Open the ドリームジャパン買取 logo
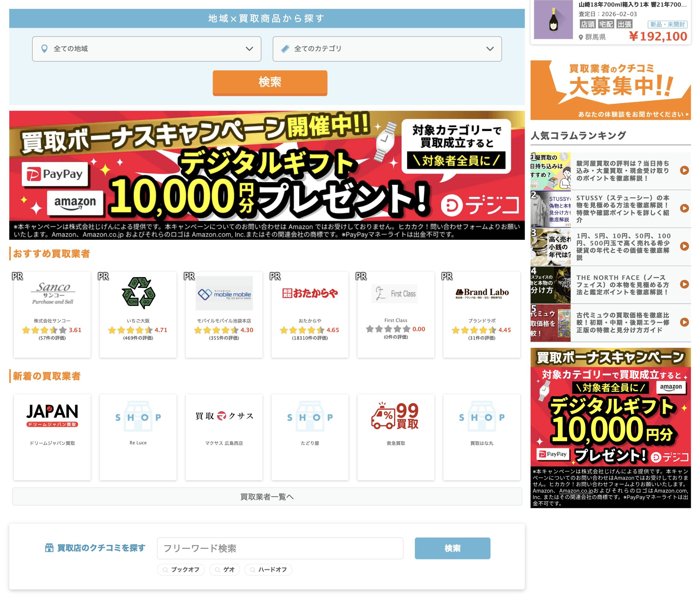The width and height of the screenshot is (700, 599). pyautogui.click(x=52, y=416)
